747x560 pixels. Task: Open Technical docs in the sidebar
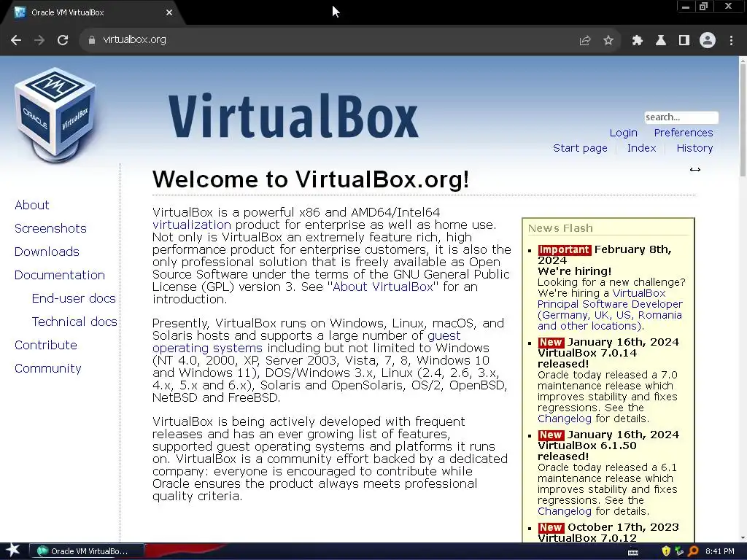74,322
